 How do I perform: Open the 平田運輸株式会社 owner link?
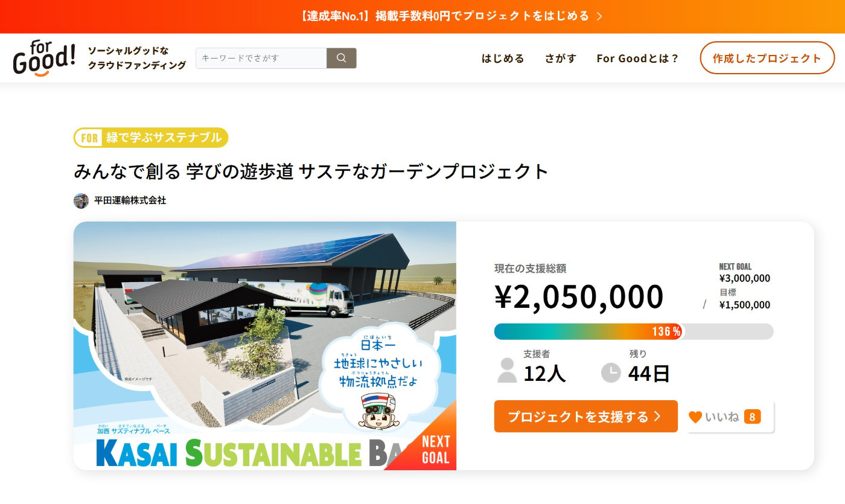click(x=130, y=200)
